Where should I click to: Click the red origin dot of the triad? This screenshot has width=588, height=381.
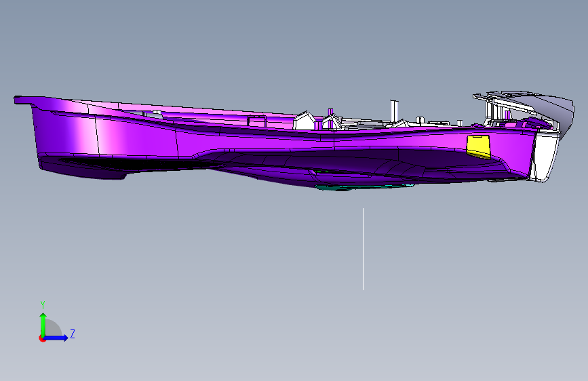pos(42,338)
